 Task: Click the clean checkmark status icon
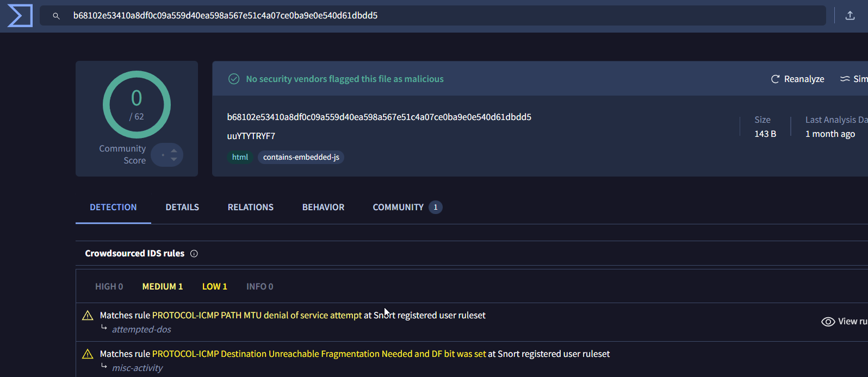(x=234, y=79)
